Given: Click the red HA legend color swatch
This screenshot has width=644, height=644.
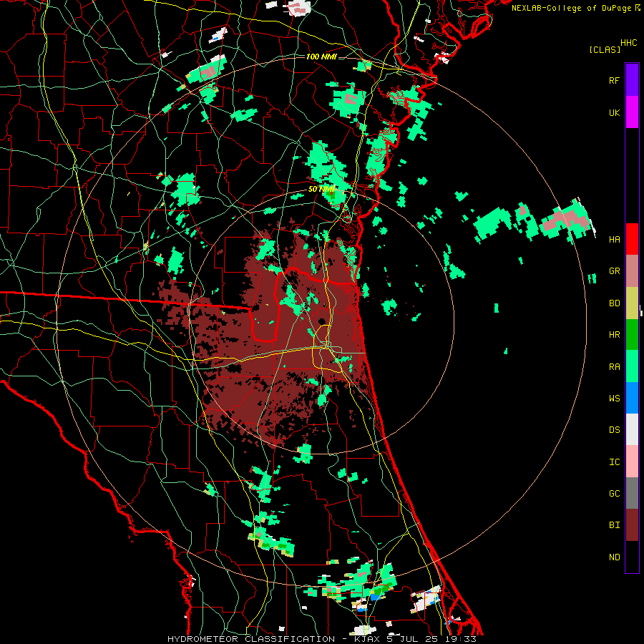Looking at the screenshot, I should [632, 239].
